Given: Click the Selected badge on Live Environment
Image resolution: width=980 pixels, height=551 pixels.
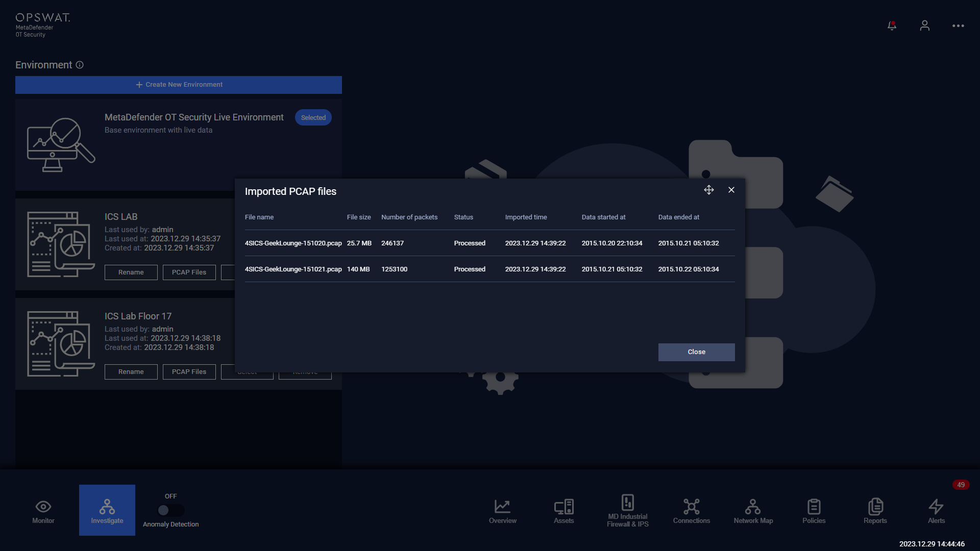Looking at the screenshot, I should [x=313, y=117].
